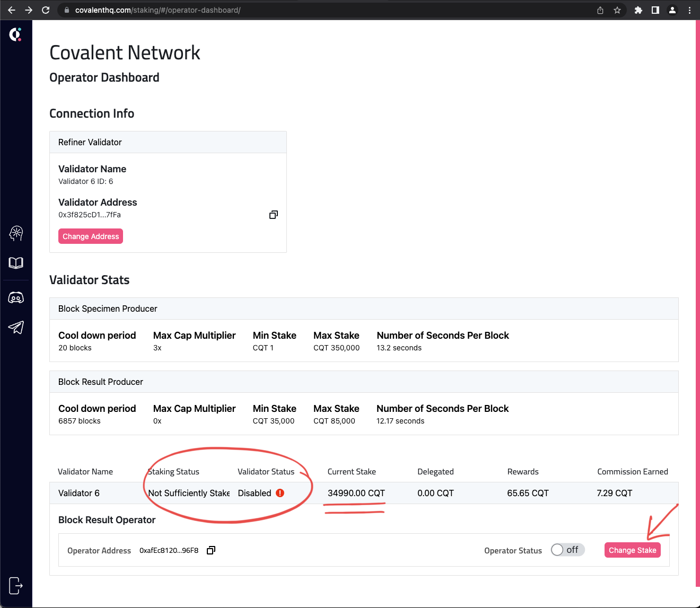The width and height of the screenshot is (700, 608).
Task: Click the red Disabled warning icon
Action: click(280, 493)
